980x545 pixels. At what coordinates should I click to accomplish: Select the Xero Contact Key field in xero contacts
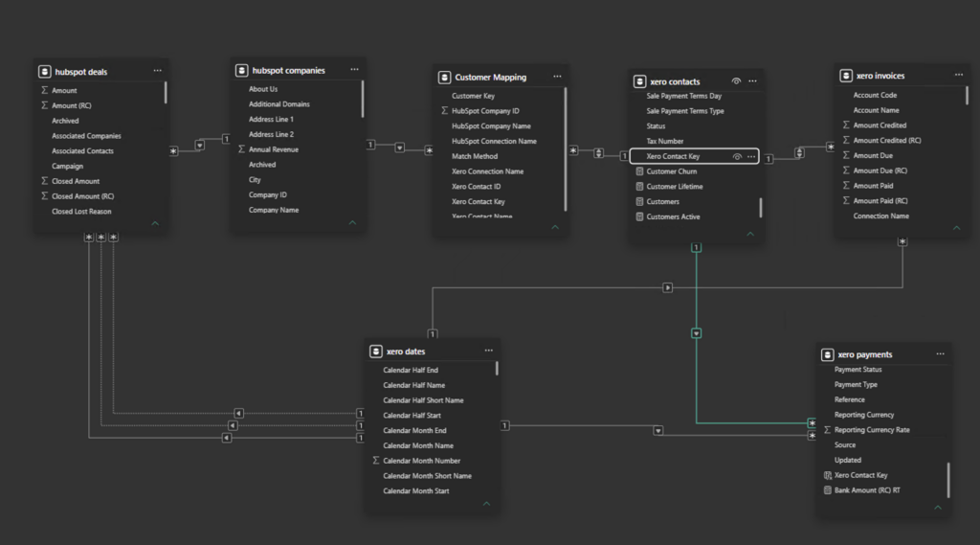click(x=695, y=156)
